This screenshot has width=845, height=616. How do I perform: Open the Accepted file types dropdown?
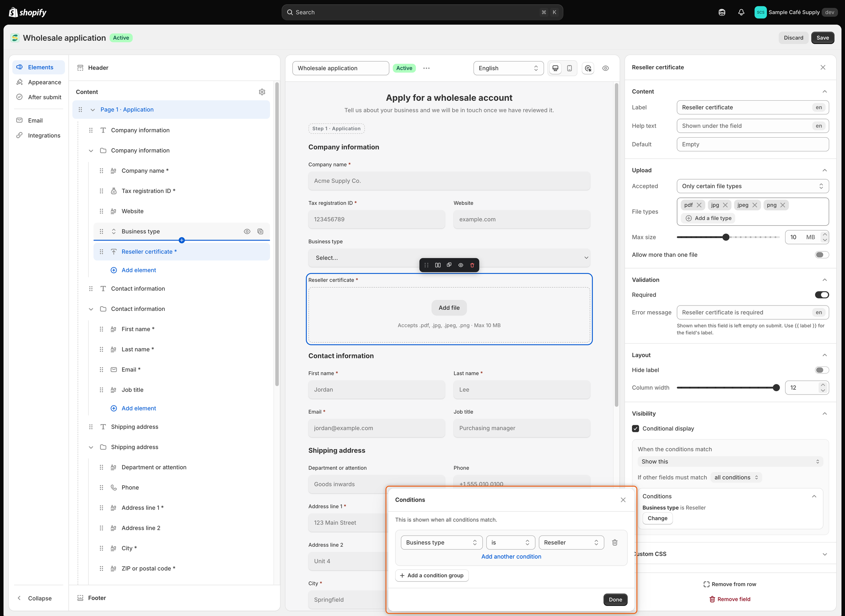click(x=752, y=186)
